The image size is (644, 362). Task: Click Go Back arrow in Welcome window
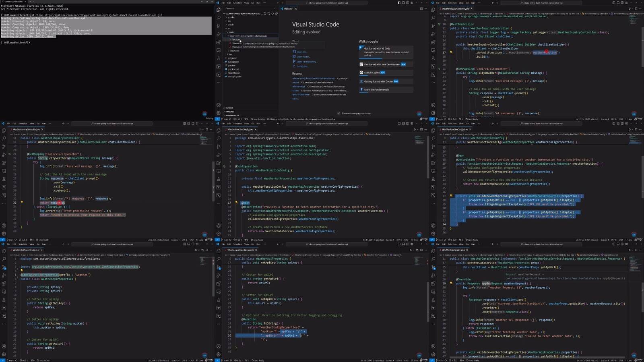click(278, 3)
